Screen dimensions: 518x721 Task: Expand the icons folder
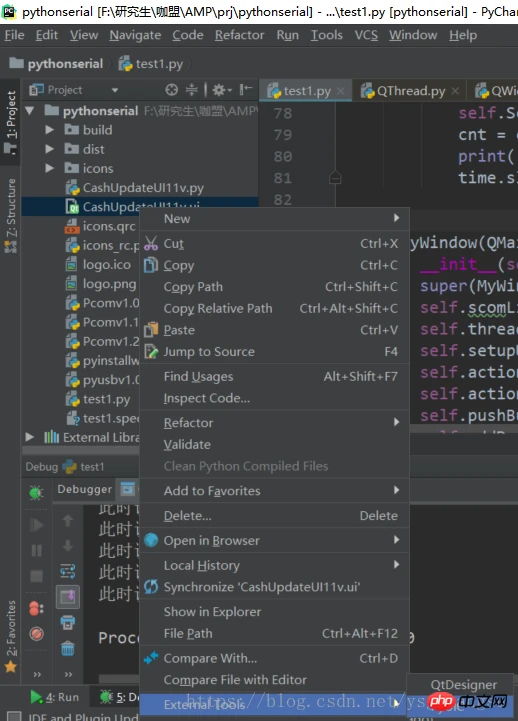coord(49,168)
